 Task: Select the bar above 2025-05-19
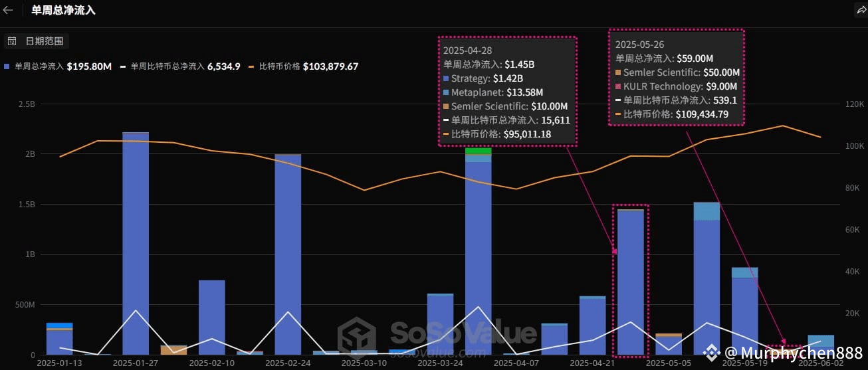click(745, 312)
